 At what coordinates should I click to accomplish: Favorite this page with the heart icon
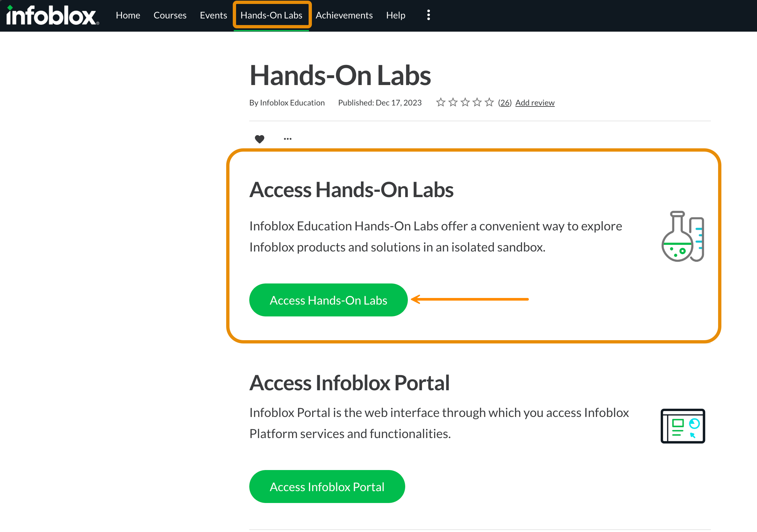(259, 139)
